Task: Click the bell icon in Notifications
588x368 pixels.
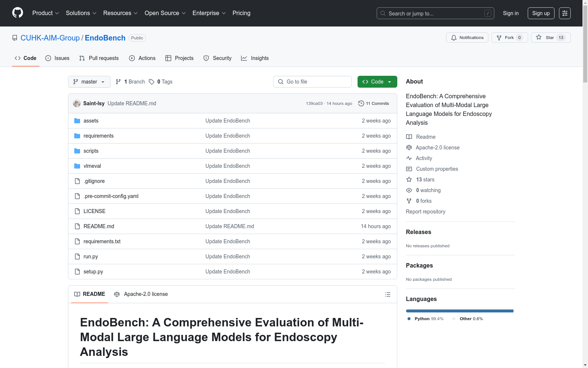Action: (454, 38)
